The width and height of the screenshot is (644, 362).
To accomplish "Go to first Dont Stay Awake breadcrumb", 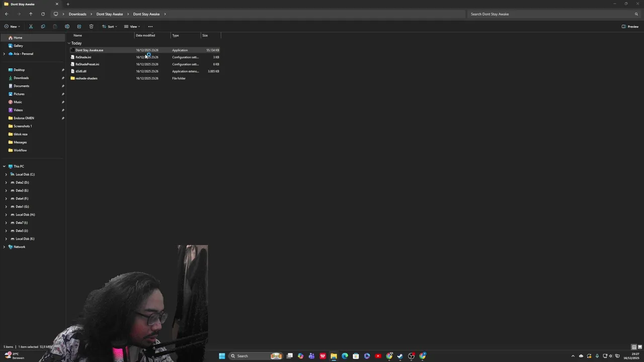I will (110, 14).
